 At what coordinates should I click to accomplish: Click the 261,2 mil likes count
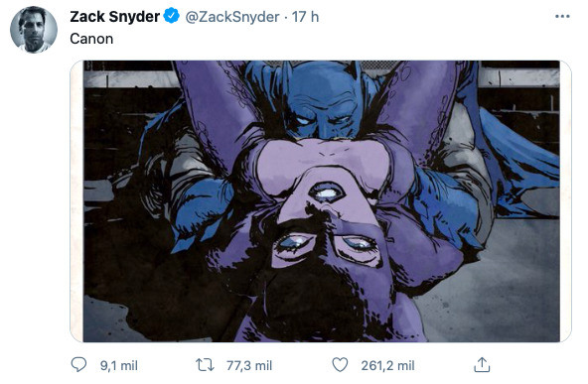coord(387,365)
